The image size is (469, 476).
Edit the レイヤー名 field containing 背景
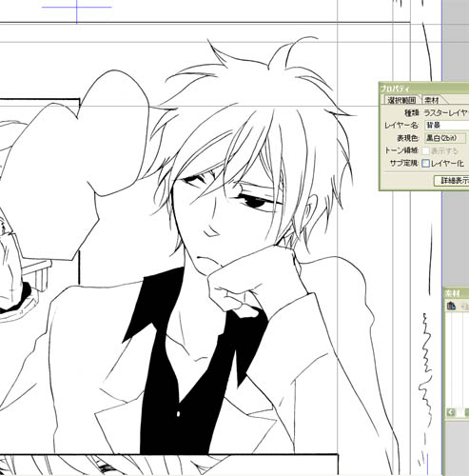pos(447,125)
